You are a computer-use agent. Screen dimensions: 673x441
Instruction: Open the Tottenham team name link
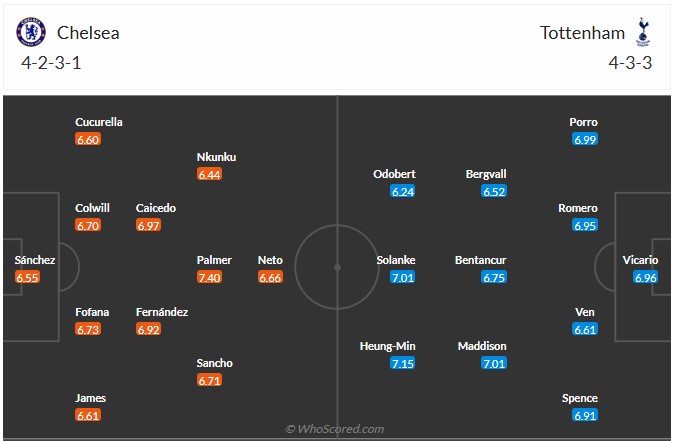point(582,33)
